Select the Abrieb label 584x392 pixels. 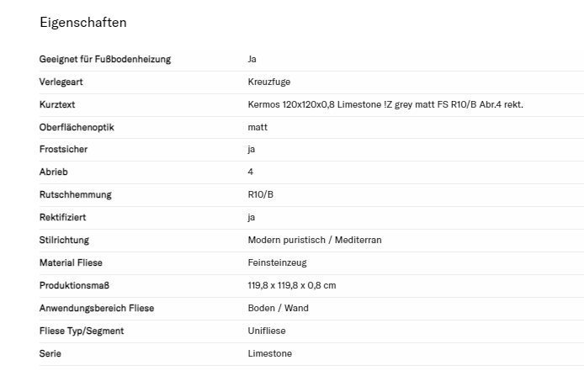point(53,172)
